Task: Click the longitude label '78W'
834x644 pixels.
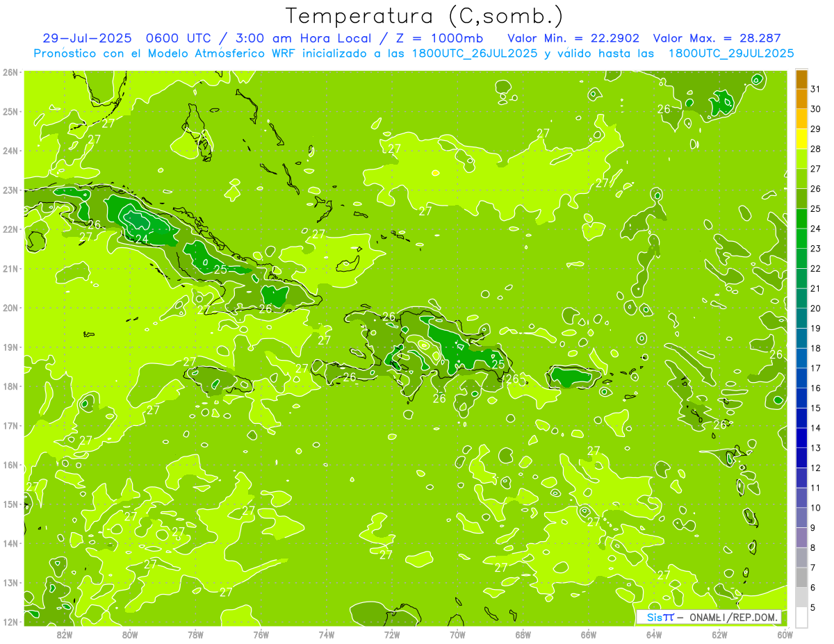Action: [x=195, y=634]
